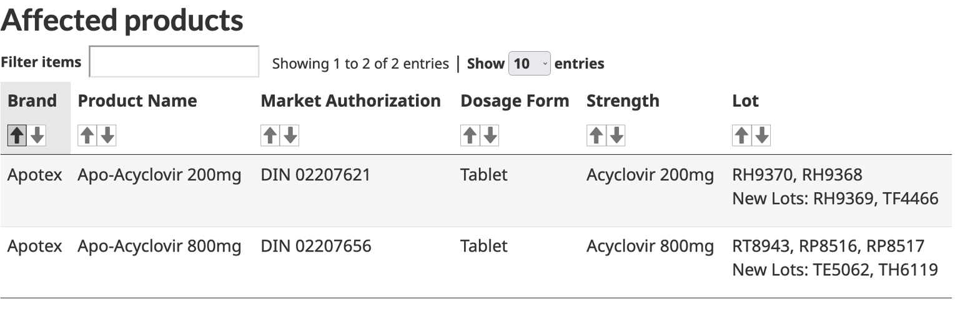Image resolution: width=980 pixels, height=312 pixels.
Task: Select the Apo-Acyclovir 800mg row cell
Action: click(x=159, y=246)
